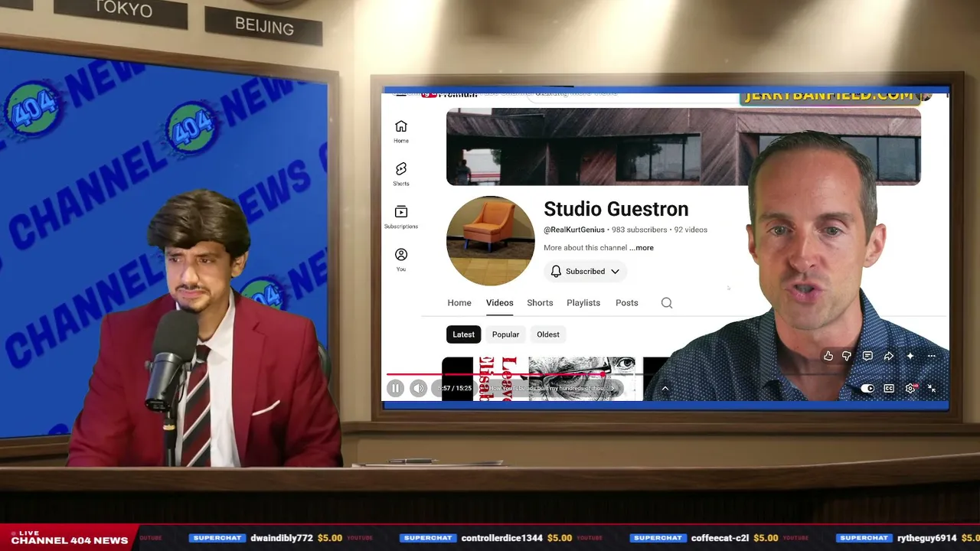Mute the video with speaker icon
Viewport: 980px width, 551px height.
(418, 389)
